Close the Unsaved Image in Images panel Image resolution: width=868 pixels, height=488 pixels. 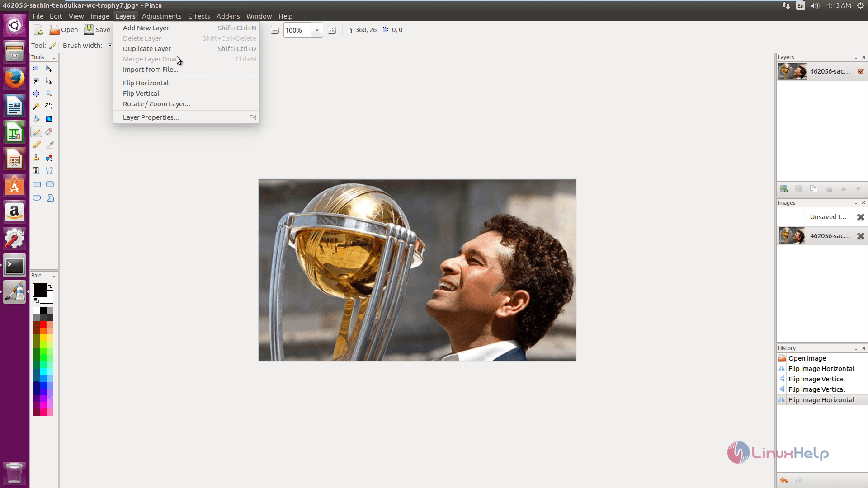point(861,217)
